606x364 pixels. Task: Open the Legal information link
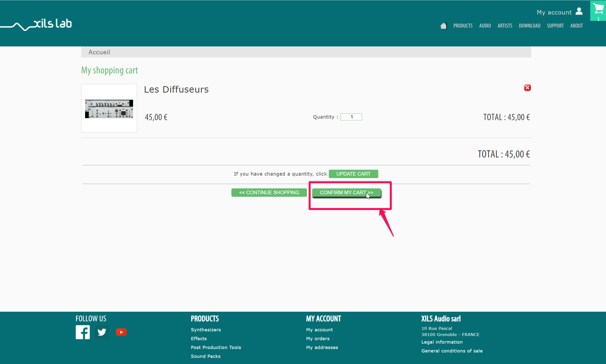442,342
